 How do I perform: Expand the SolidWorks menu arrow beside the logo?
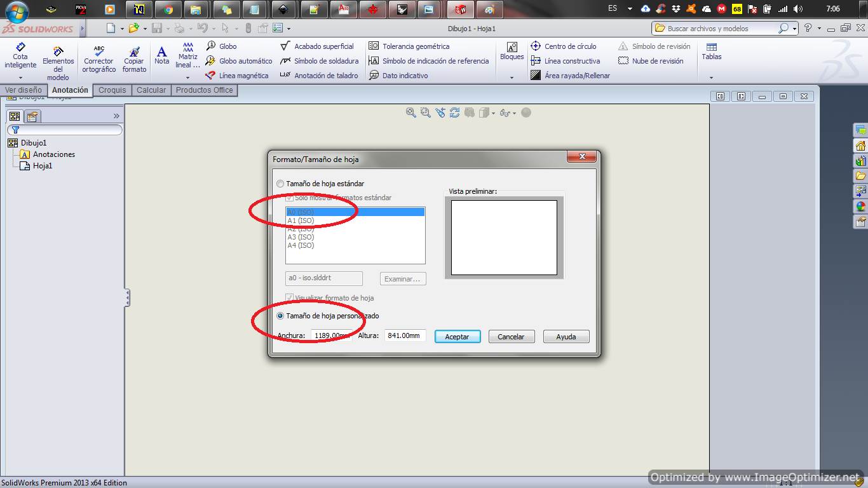pos(83,29)
